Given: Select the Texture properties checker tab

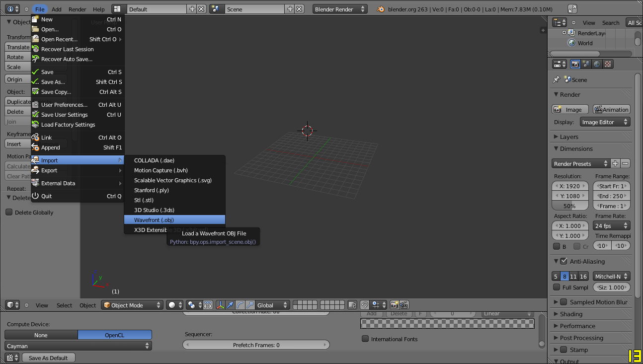Looking at the screenshot, I should pos(608,64).
